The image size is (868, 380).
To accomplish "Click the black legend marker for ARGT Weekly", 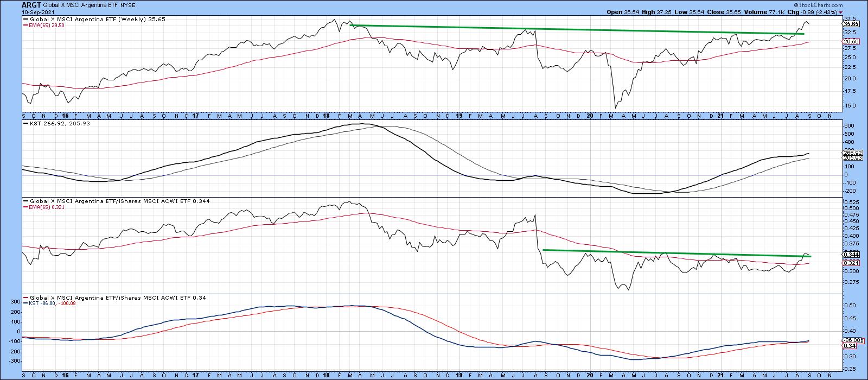I will coord(25,19).
